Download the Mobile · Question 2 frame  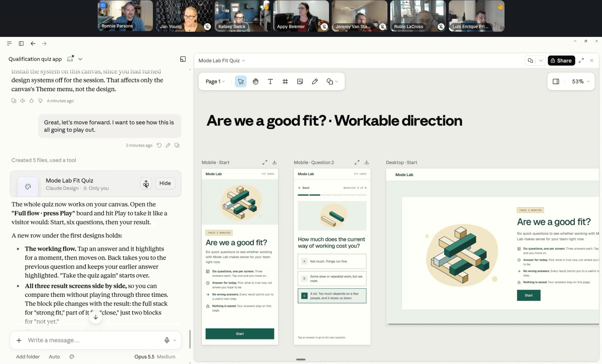367,162
